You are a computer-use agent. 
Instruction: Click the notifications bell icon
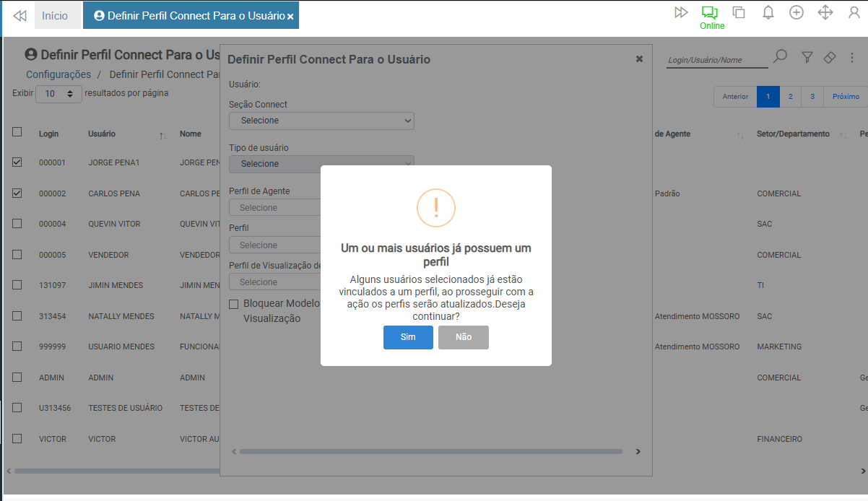click(x=768, y=12)
